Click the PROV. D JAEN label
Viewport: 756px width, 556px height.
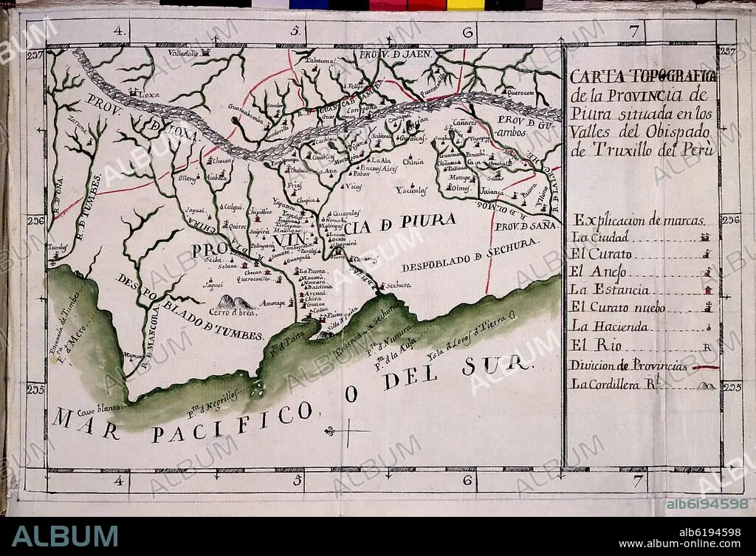tap(394, 54)
